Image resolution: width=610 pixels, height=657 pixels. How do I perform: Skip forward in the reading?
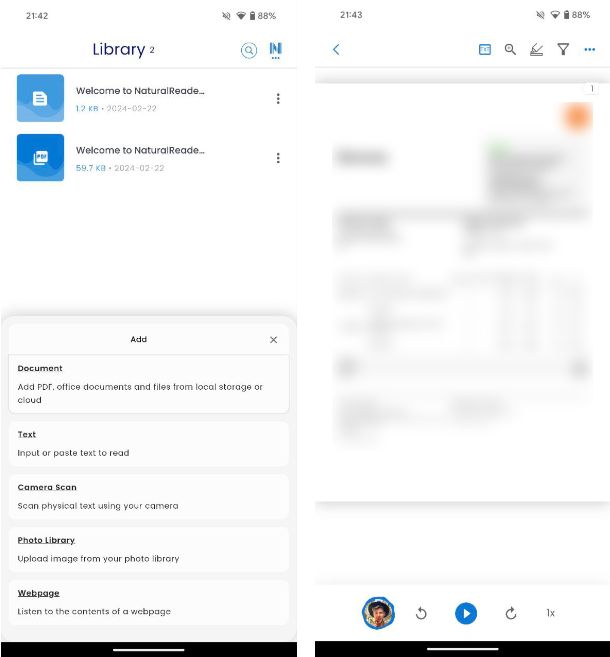[511, 613]
